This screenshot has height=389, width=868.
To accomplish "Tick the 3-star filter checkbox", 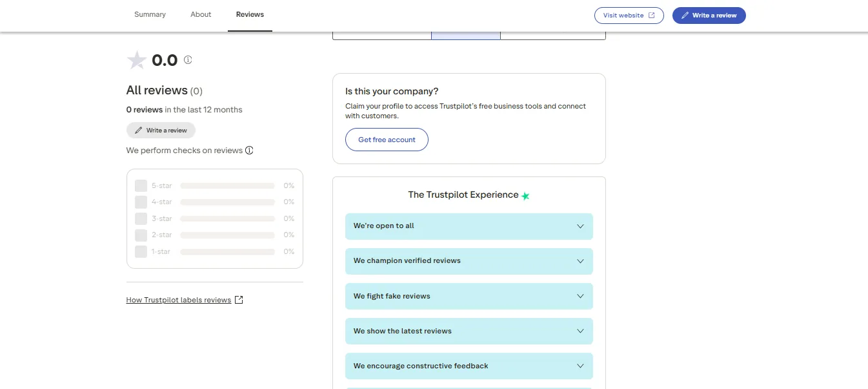I will point(141,218).
